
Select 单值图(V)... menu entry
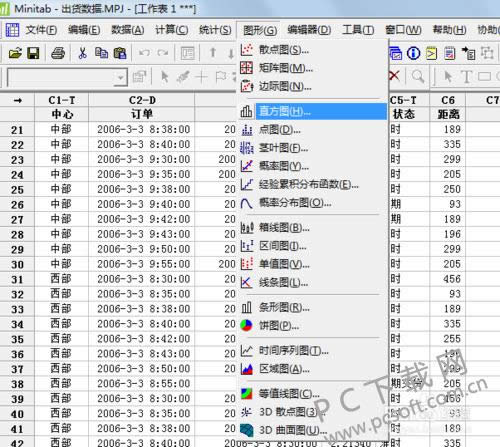point(313,264)
